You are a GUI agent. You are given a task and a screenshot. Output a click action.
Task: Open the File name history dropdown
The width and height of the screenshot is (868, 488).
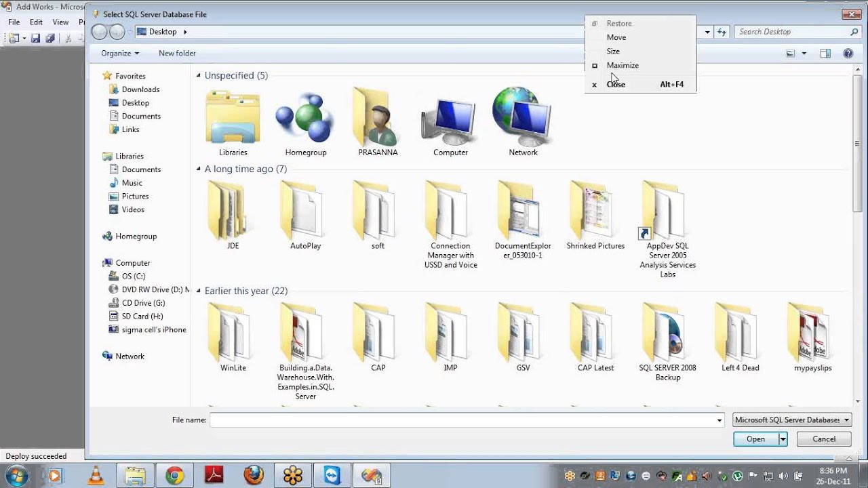pos(719,420)
